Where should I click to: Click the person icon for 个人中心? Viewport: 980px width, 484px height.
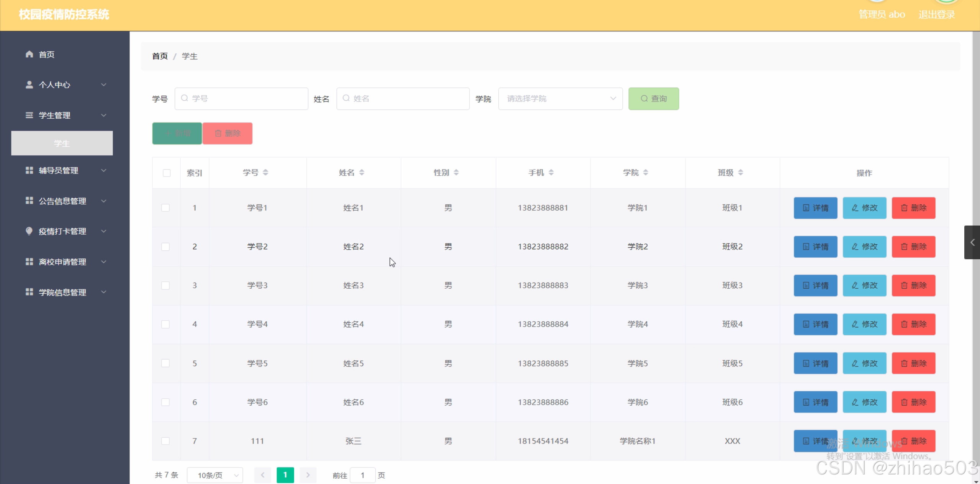[x=29, y=85]
